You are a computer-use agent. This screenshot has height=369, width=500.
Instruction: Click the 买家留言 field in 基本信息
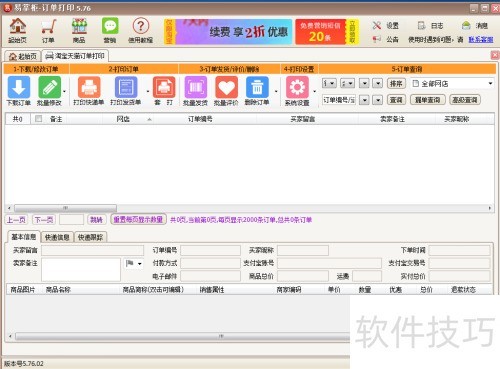pos(92,250)
